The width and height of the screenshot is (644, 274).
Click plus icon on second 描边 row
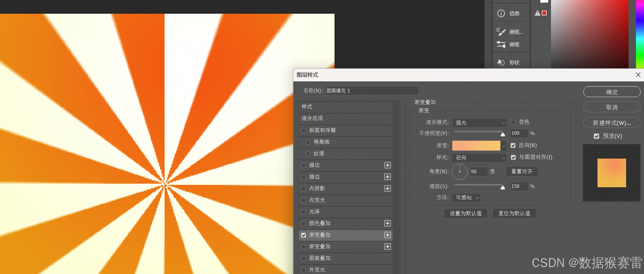tap(388, 177)
